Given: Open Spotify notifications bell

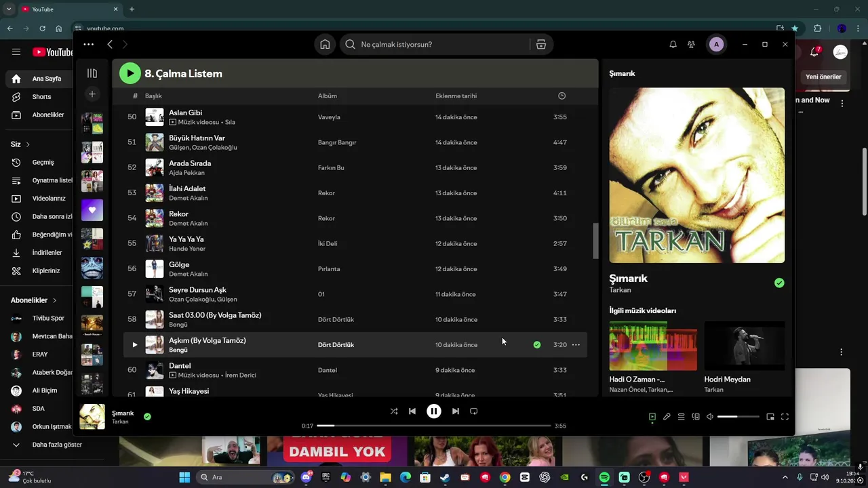Looking at the screenshot, I should pyautogui.click(x=673, y=44).
